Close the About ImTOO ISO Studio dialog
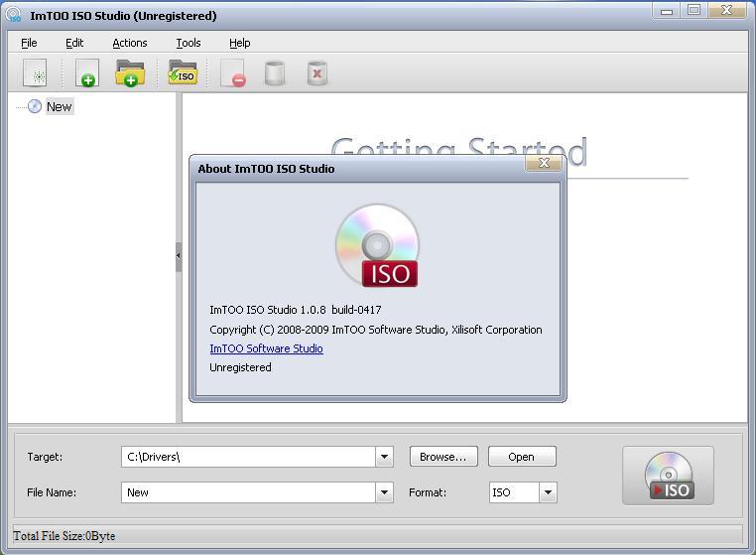Viewport: 756px width, 555px height. (544, 163)
